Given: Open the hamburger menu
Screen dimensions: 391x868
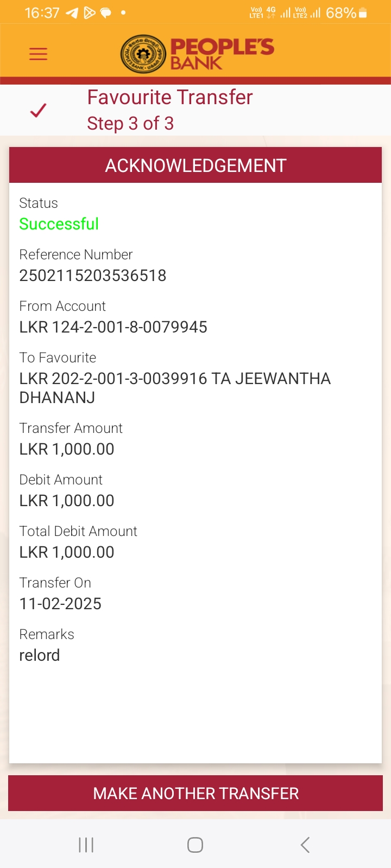Looking at the screenshot, I should (x=38, y=54).
